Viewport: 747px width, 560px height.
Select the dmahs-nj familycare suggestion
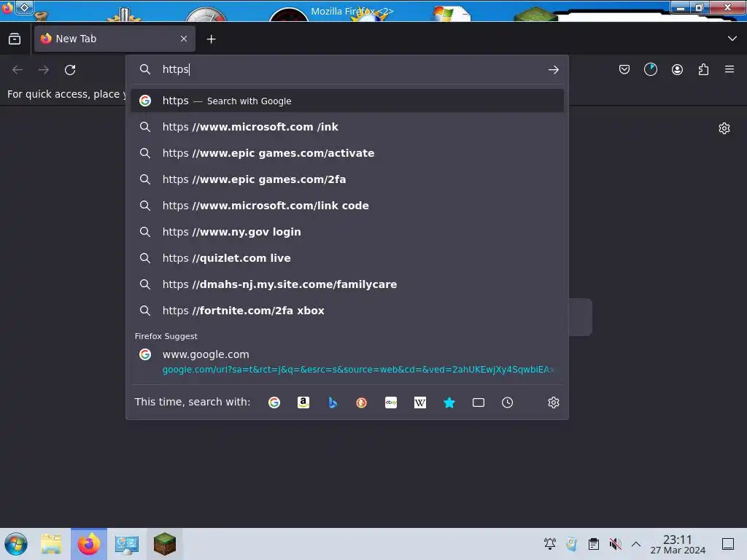click(347, 284)
